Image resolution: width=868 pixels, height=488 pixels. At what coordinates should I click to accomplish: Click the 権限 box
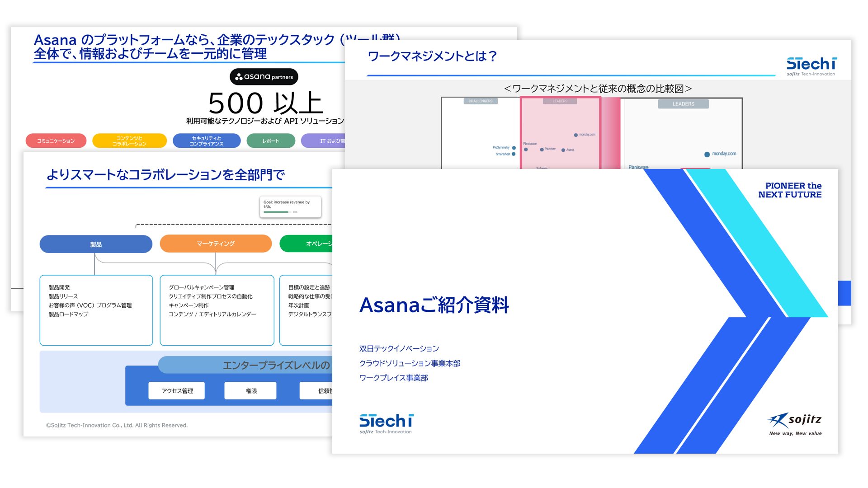pos(250,391)
